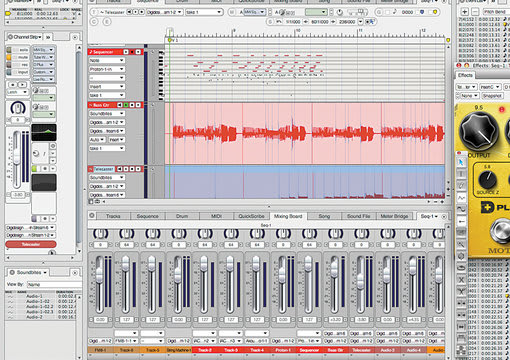Screen dimensions: 510x360
Task: Open the Latch automation dropdown in the Channel Strip
Action: click(x=17, y=92)
